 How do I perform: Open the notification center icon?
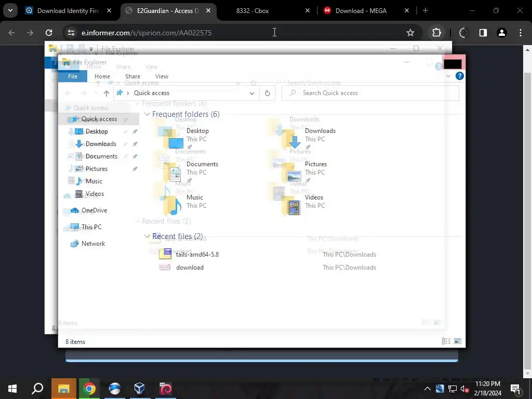[x=515, y=389]
